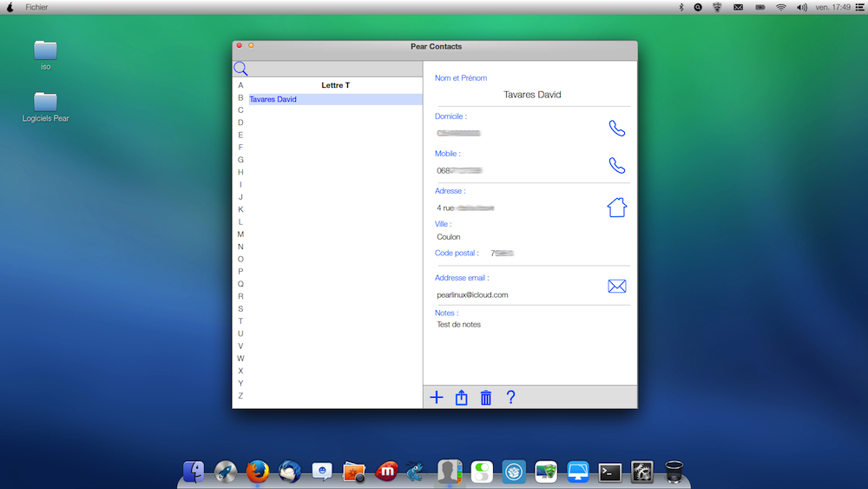Jump to letter W in index

coord(240,359)
